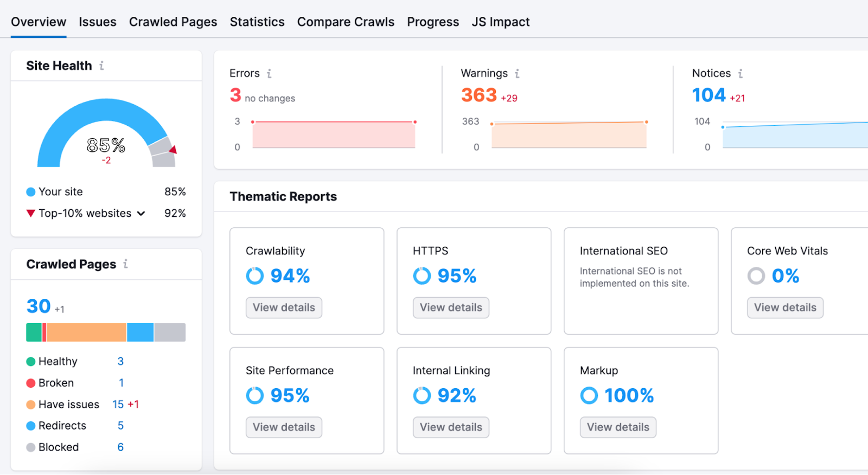Click the International SEO not implemented text
The height and width of the screenshot is (475, 868).
tap(634, 277)
